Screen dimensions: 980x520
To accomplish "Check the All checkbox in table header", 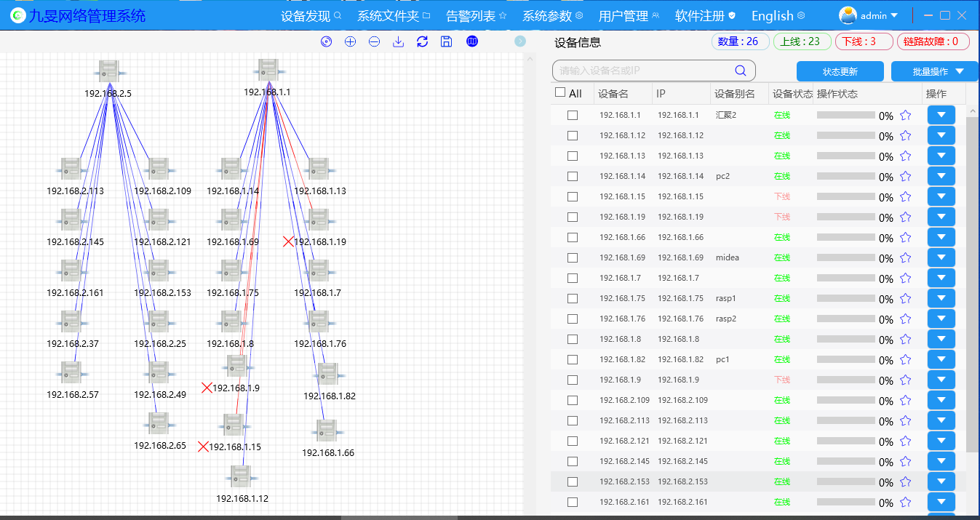I will coord(559,92).
